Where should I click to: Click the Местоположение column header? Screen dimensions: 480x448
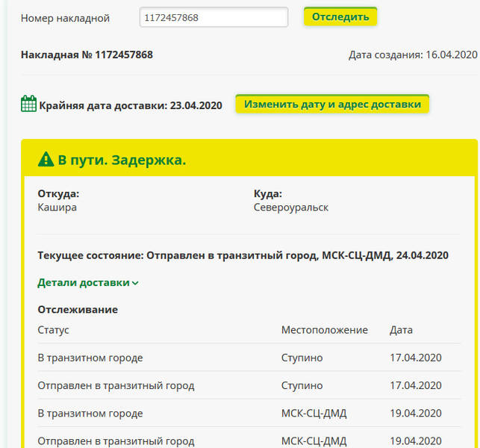point(325,330)
